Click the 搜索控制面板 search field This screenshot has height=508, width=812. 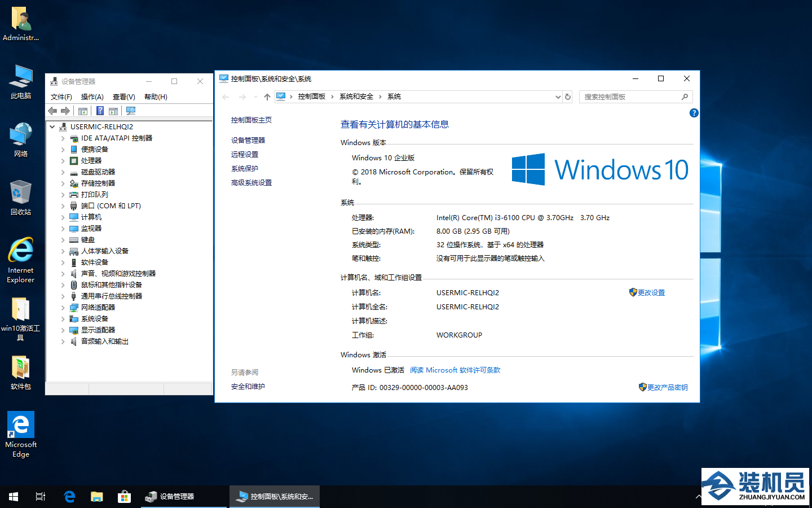click(630, 97)
